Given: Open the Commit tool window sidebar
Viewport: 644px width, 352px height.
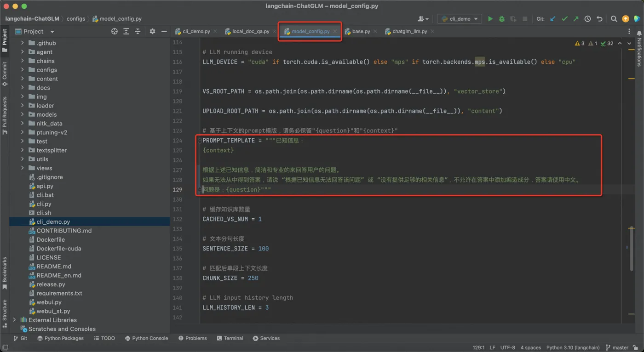Looking at the screenshot, I should pyautogui.click(x=5, y=74).
